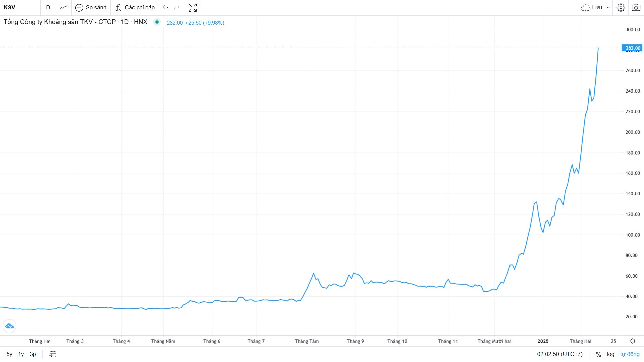Open the line chart style selector

[x=64, y=7]
